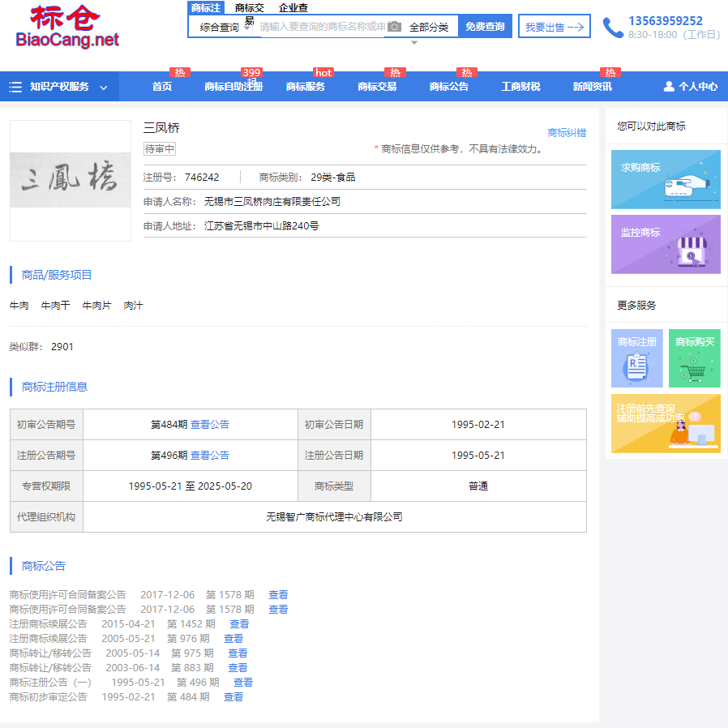Open the 监控商标 banner card
Image resolution: width=728 pixels, height=728 pixels.
tap(666, 244)
